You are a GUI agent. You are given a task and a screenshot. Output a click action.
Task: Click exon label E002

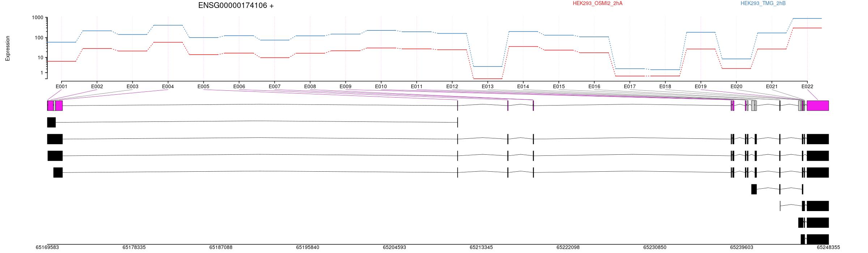(x=97, y=86)
